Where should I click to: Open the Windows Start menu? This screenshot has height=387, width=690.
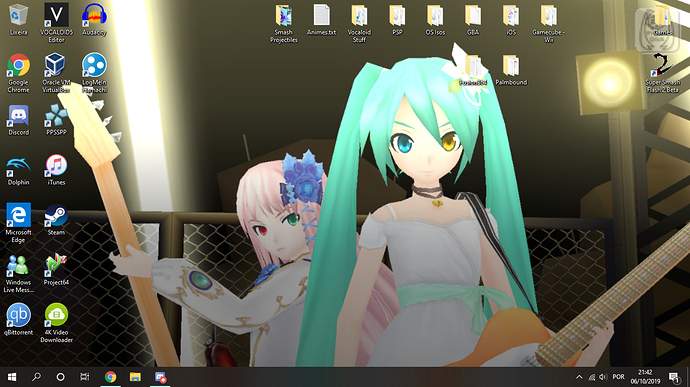pyautogui.click(x=12, y=377)
